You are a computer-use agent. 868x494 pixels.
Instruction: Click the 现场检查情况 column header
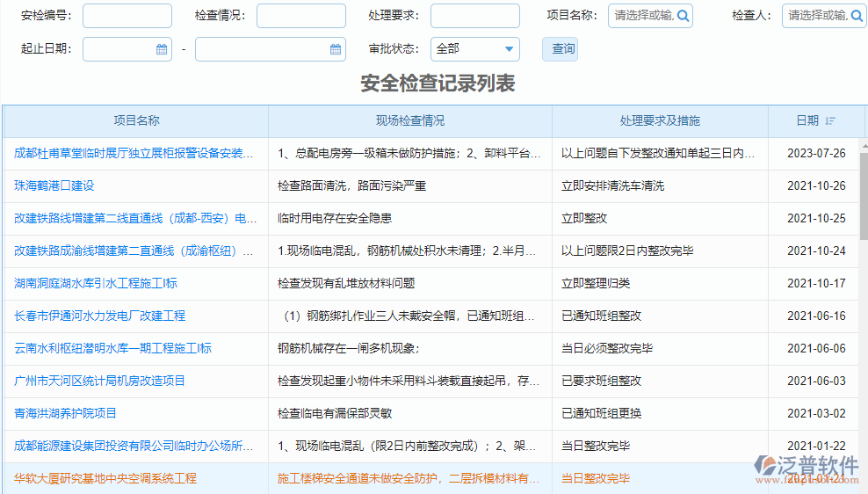[410, 120]
